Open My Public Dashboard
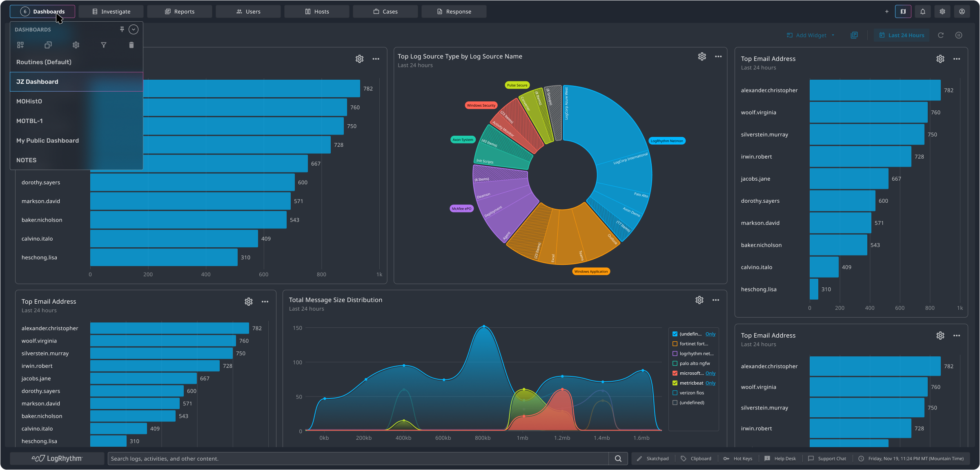This screenshot has width=980, height=470. click(x=76, y=141)
